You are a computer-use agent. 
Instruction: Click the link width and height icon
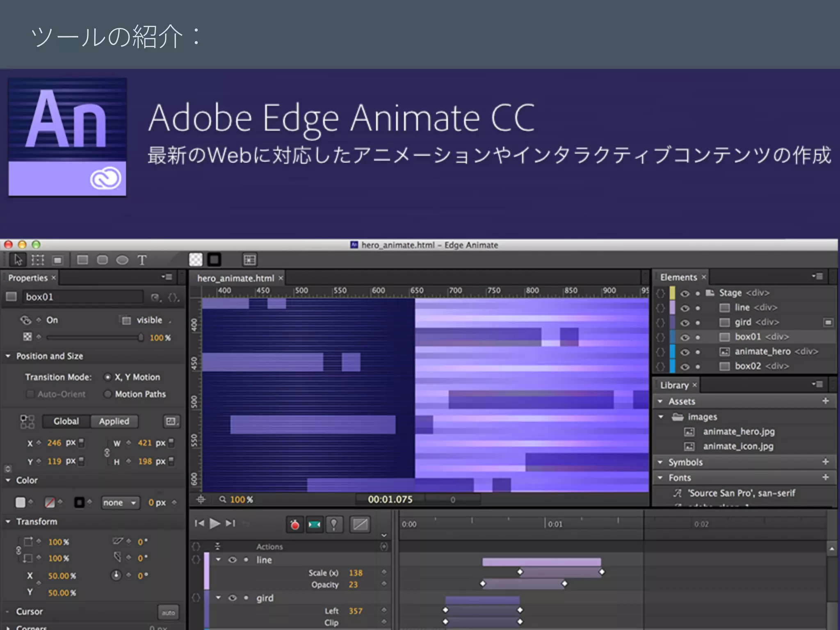click(x=107, y=452)
